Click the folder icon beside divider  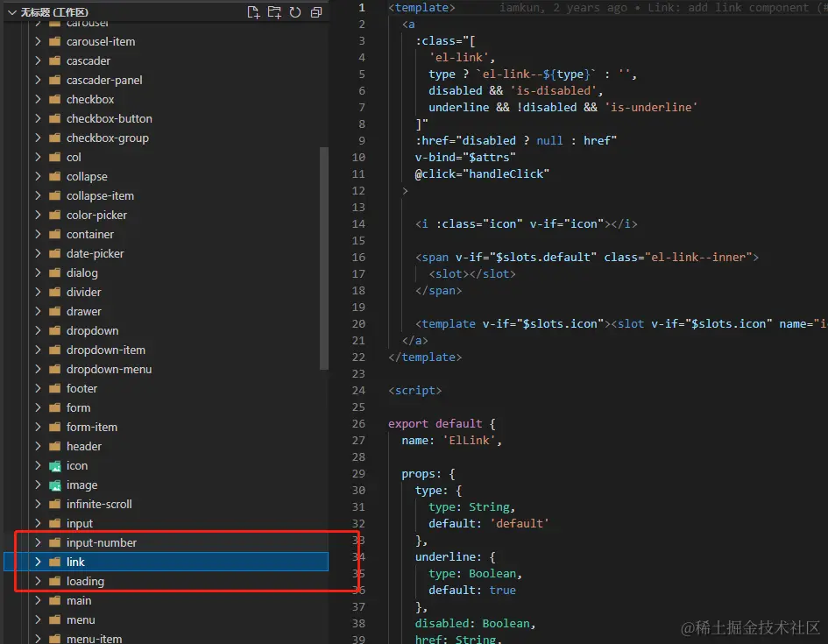tap(55, 293)
